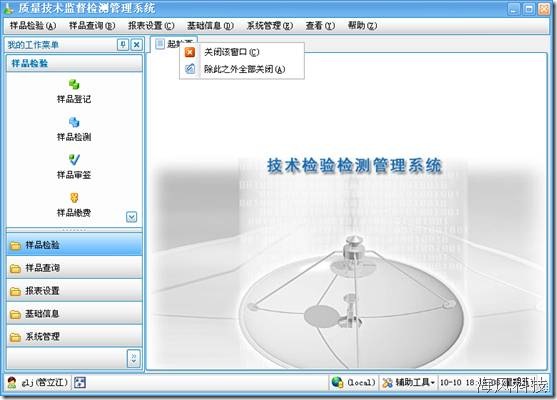
Task: Select the 样品查询 navigation group
Action: click(74, 268)
